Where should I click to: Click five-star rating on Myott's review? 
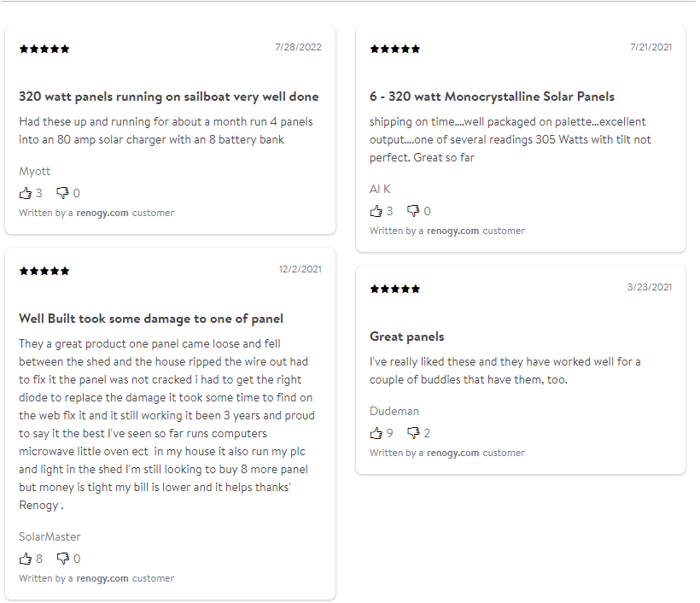44,49
